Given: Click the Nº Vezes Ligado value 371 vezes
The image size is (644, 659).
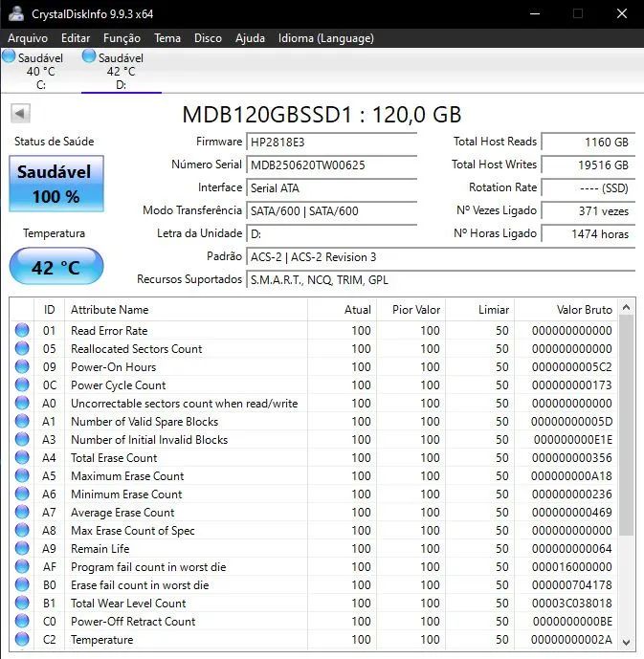Looking at the screenshot, I should [588, 211].
